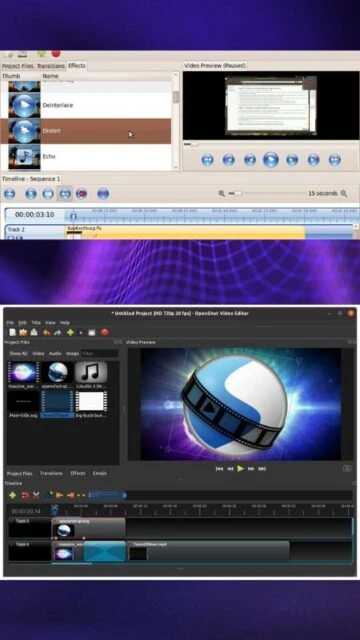This screenshot has width=360, height=640.
Task: Open the Edit menu in dark OpenShot window
Action: coord(22,322)
